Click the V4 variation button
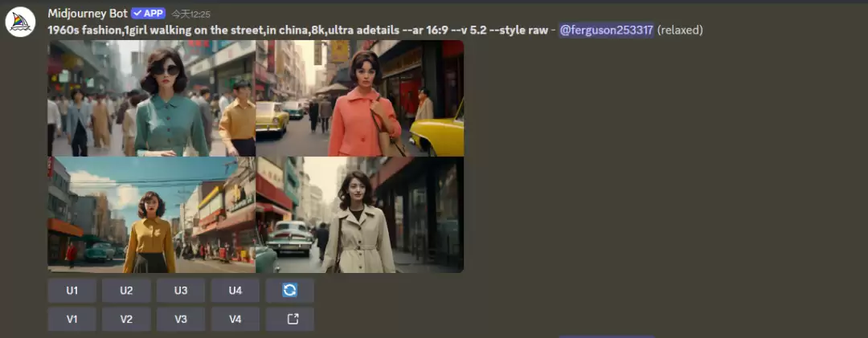 [235, 320]
